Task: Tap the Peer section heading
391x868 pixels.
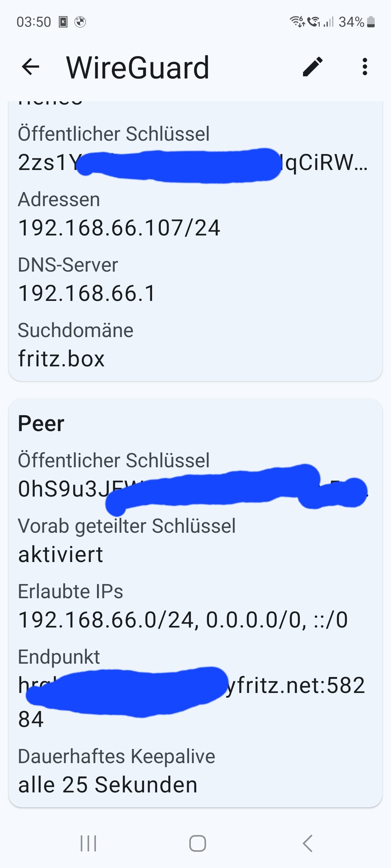Action: coord(41,424)
